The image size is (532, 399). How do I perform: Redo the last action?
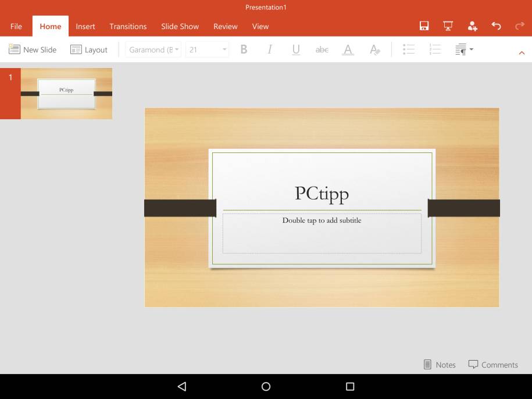click(519, 26)
